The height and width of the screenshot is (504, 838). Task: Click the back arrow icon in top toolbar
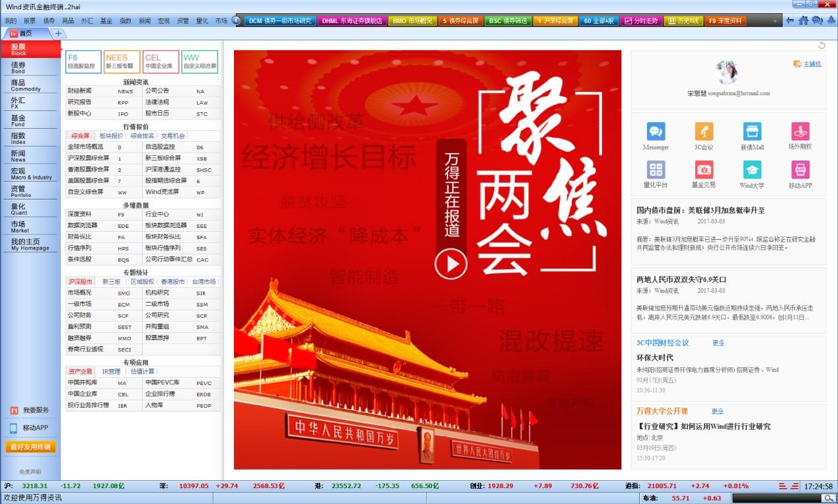[790, 20]
